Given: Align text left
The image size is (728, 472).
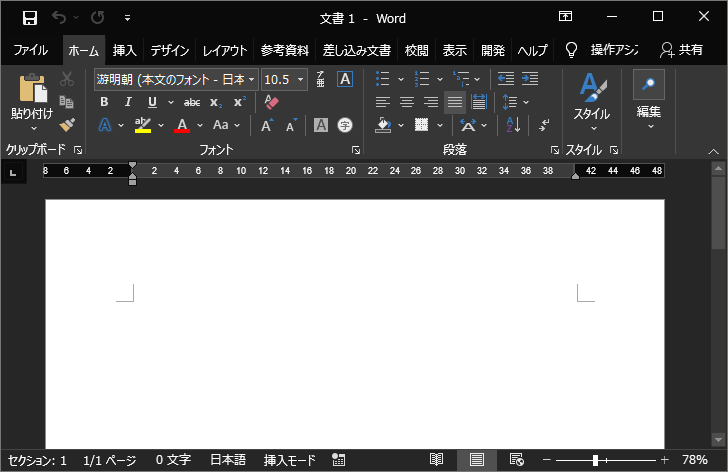Looking at the screenshot, I should 383,102.
